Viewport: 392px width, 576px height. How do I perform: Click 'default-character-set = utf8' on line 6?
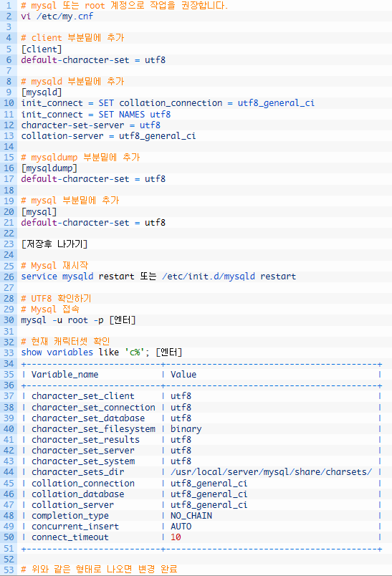93,60
